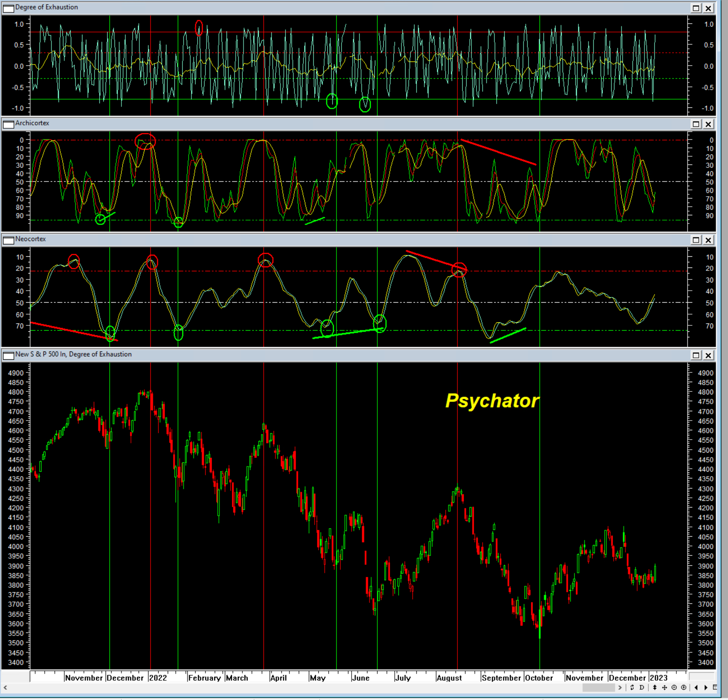Maximize the Degree of Exhaustion panel
728x700 pixels.
tap(696, 8)
